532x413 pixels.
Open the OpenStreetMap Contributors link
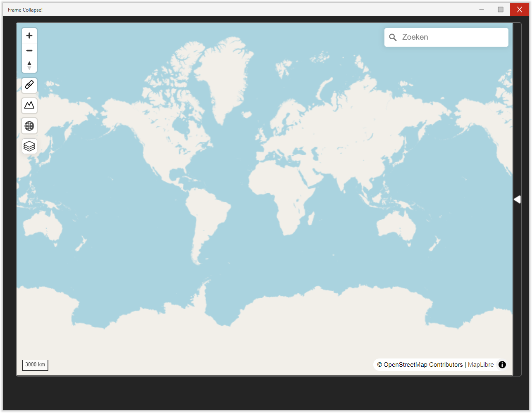click(x=420, y=365)
